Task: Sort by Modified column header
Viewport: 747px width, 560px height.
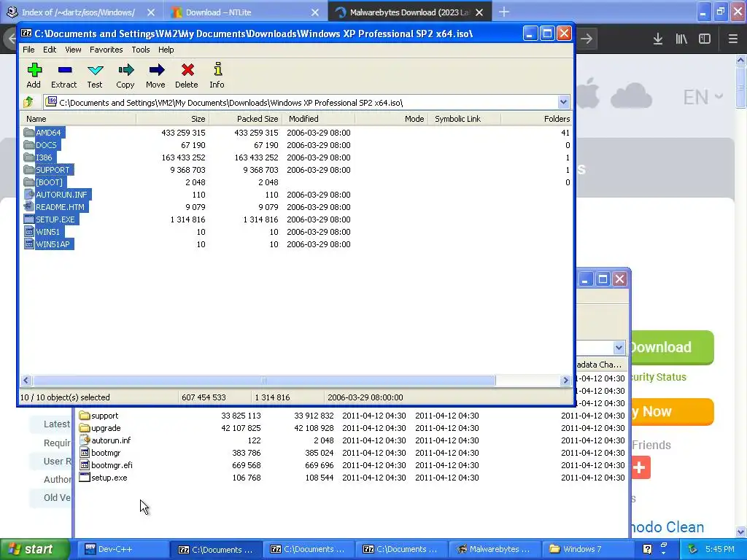Action: coord(319,119)
